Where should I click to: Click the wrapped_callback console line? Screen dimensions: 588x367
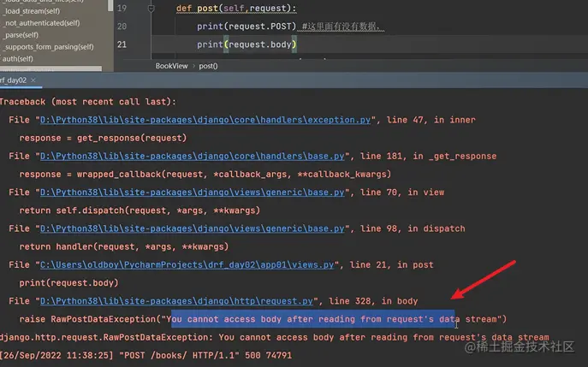[x=205, y=175]
